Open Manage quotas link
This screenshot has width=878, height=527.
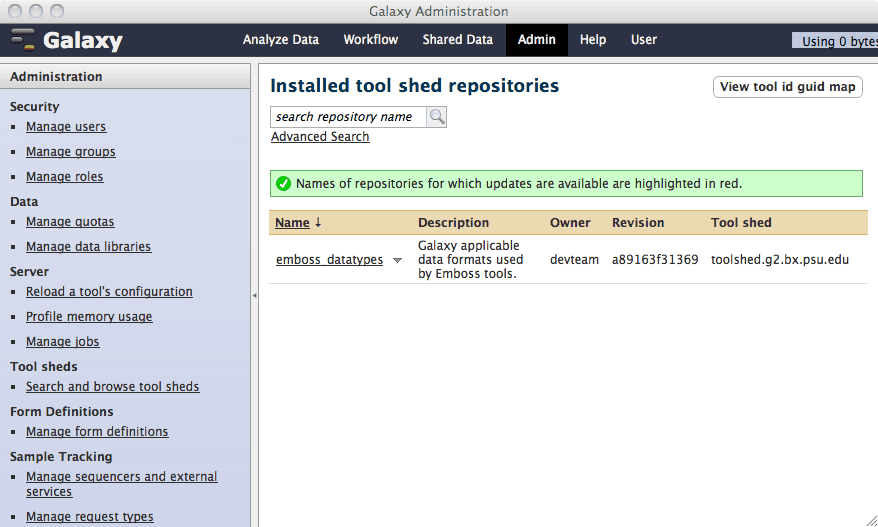[70, 222]
